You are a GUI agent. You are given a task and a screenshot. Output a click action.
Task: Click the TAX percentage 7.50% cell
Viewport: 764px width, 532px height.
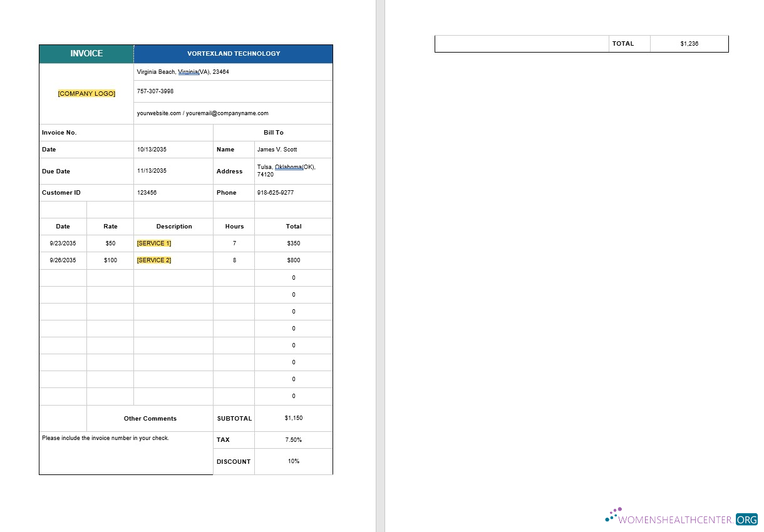tap(293, 440)
